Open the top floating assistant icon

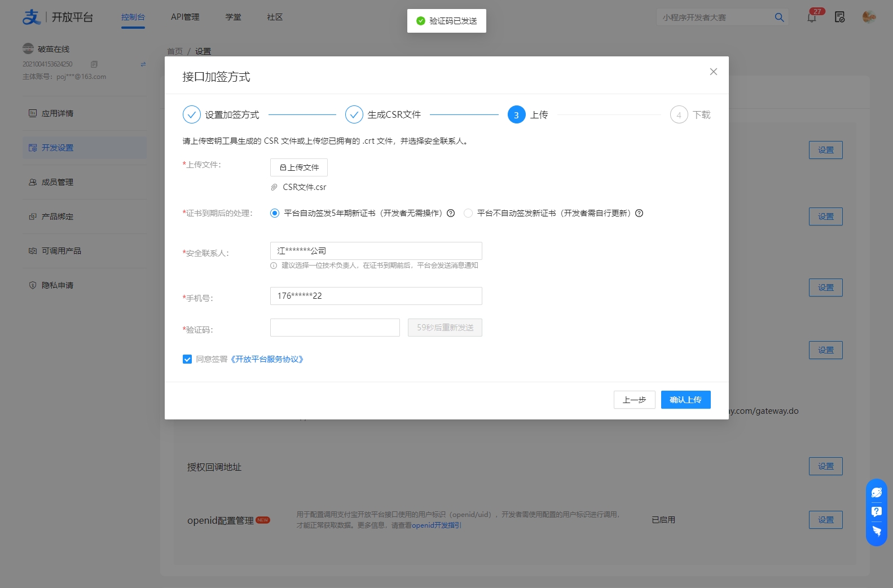877,492
